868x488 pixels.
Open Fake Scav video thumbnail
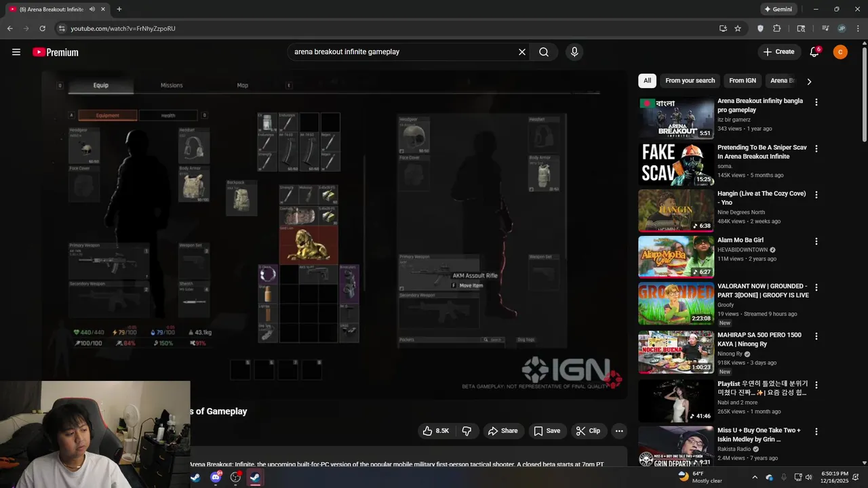(675, 164)
